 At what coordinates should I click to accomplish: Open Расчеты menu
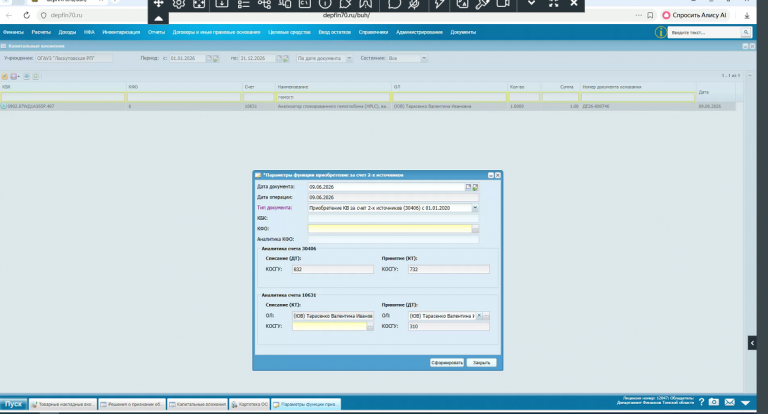41,32
